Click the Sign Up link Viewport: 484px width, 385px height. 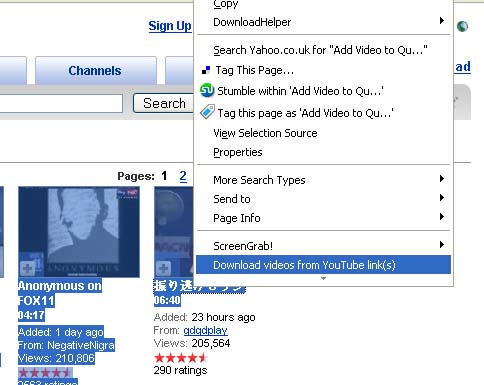point(170,26)
